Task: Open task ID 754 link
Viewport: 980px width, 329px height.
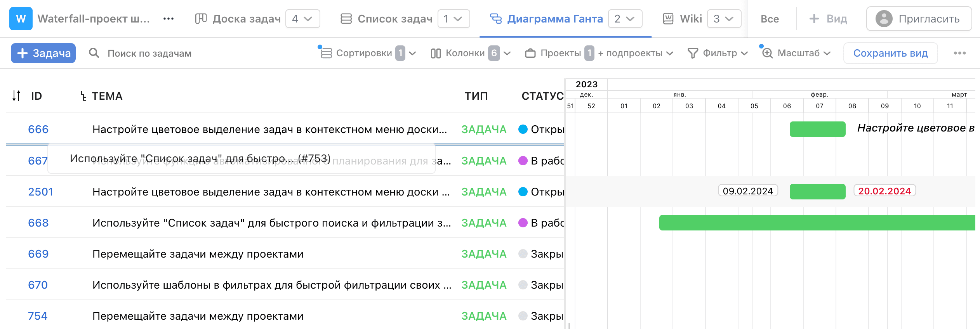Action: tap(38, 316)
